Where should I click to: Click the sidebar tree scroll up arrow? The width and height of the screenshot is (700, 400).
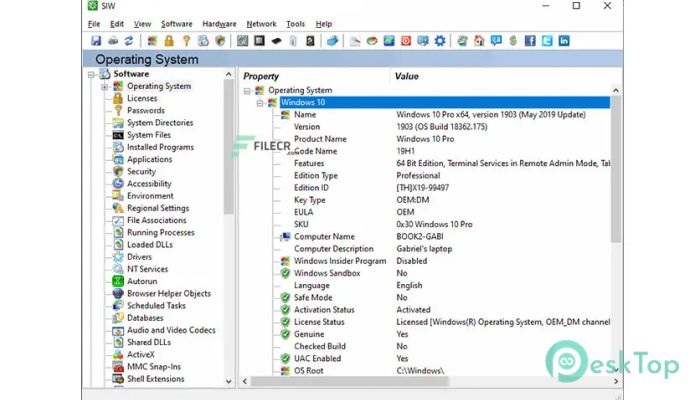point(229,74)
